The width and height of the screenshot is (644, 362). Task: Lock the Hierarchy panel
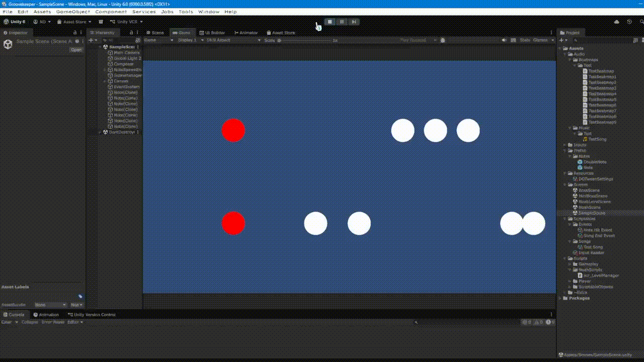132,33
